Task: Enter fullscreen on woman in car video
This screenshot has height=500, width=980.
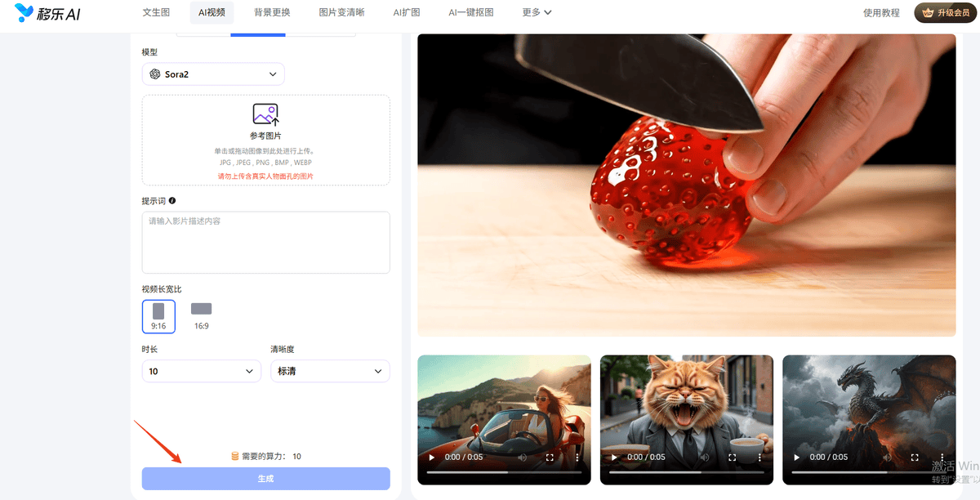Action: click(x=550, y=458)
